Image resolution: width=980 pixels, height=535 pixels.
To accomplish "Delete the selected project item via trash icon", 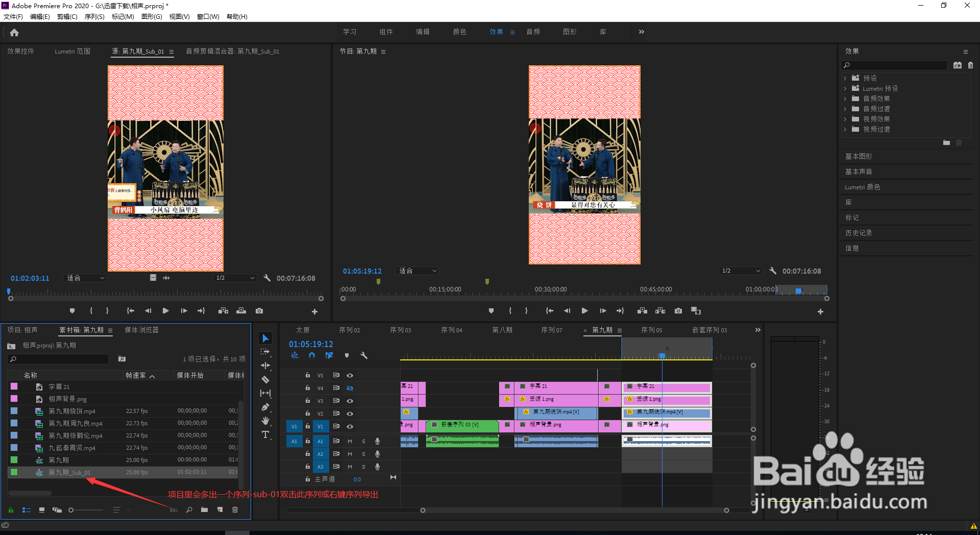I will [x=235, y=509].
